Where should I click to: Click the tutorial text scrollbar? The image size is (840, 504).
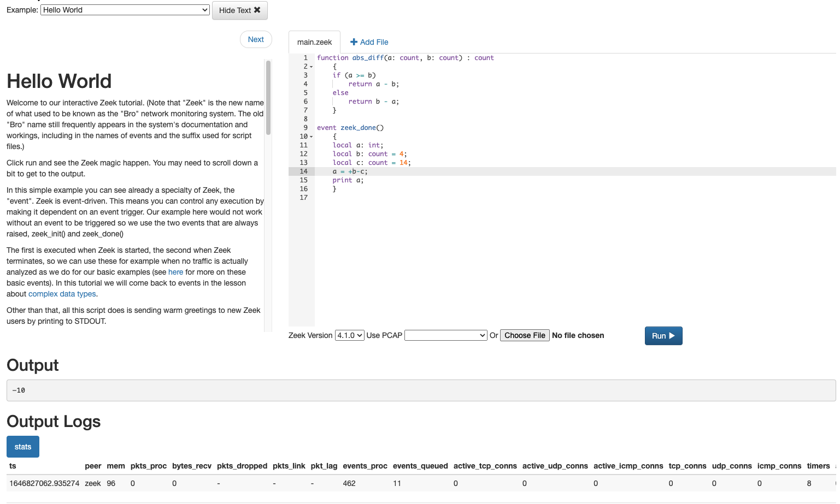[268, 97]
